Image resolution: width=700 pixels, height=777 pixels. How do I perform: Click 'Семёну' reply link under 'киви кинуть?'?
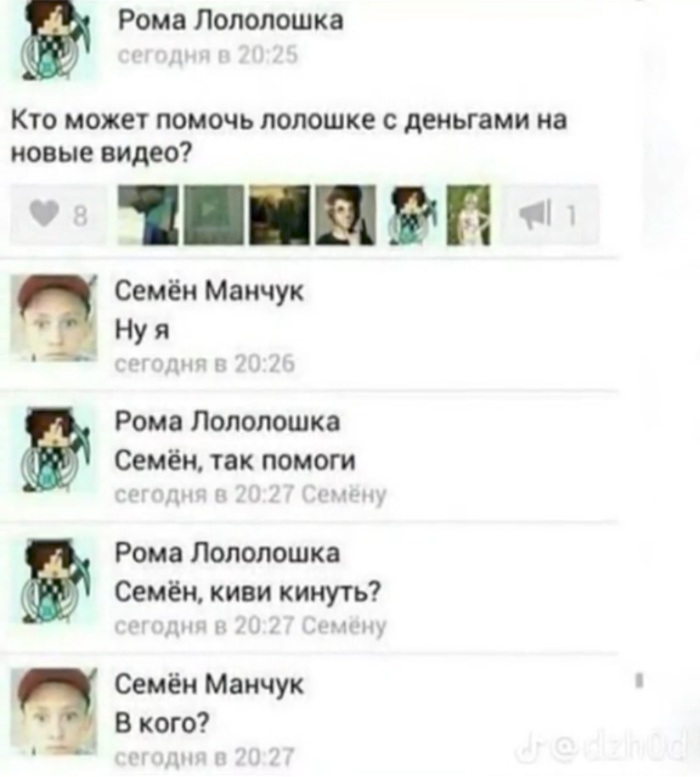(344, 625)
